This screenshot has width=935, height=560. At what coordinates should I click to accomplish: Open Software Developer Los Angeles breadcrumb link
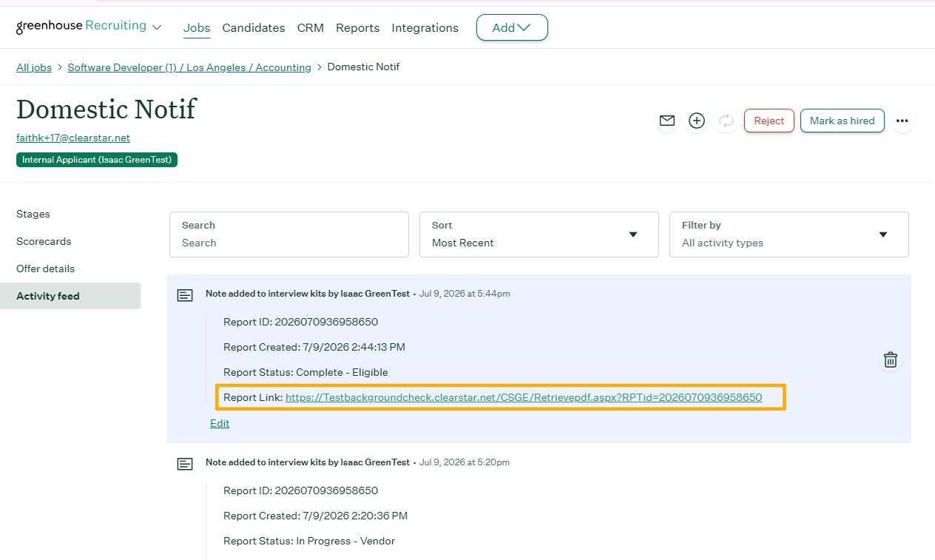(x=189, y=67)
